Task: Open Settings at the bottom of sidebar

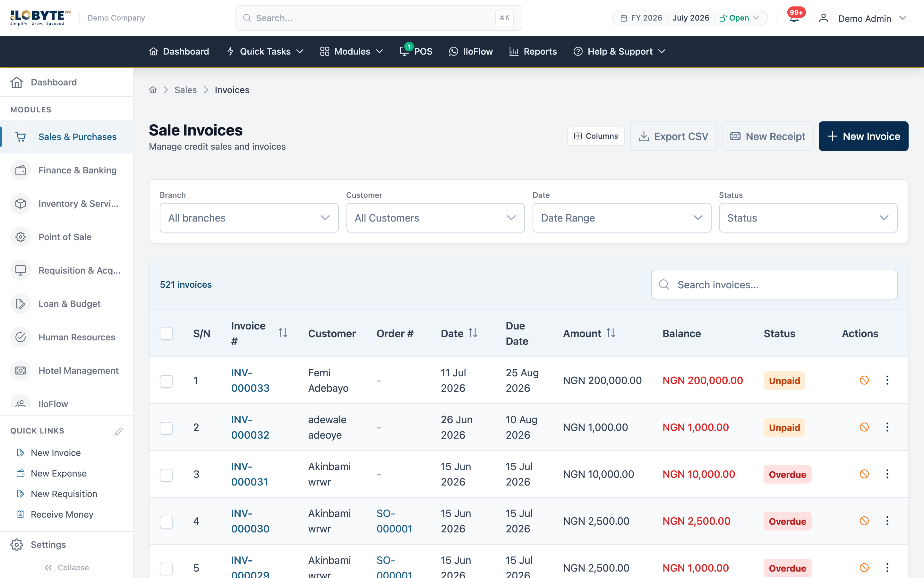Action: (66, 544)
